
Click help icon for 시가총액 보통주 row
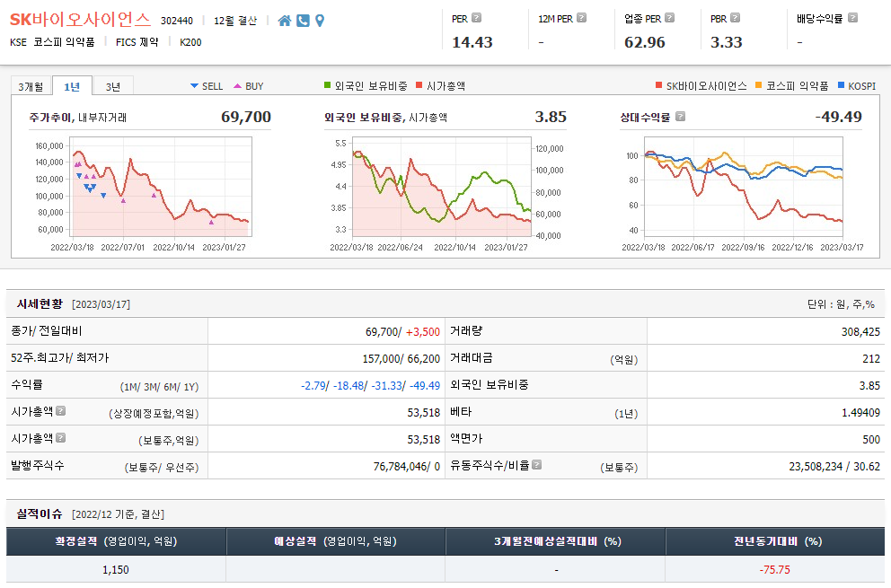pyautogui.click(x=61, y=437)
